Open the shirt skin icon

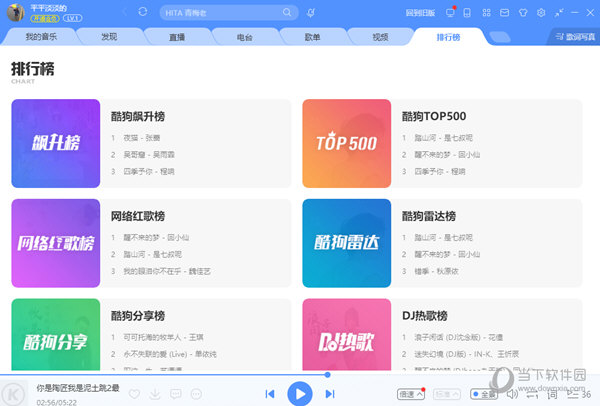tap(523, 13)
